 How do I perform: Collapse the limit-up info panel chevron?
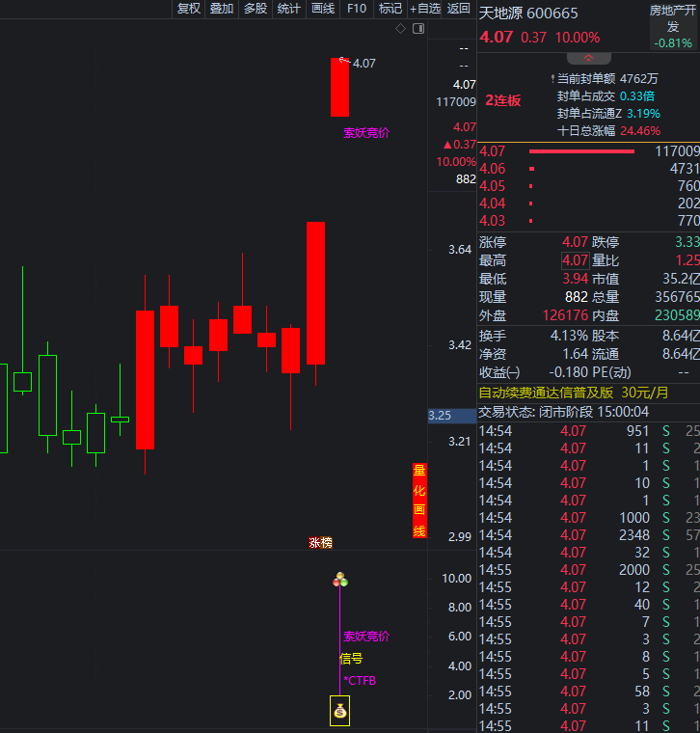pos(589,59)
